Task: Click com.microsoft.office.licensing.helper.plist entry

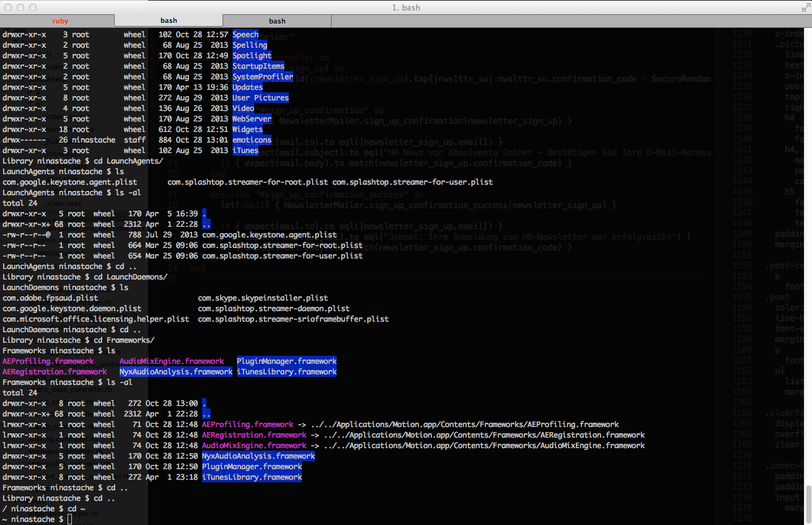Action: click(95, 319)
